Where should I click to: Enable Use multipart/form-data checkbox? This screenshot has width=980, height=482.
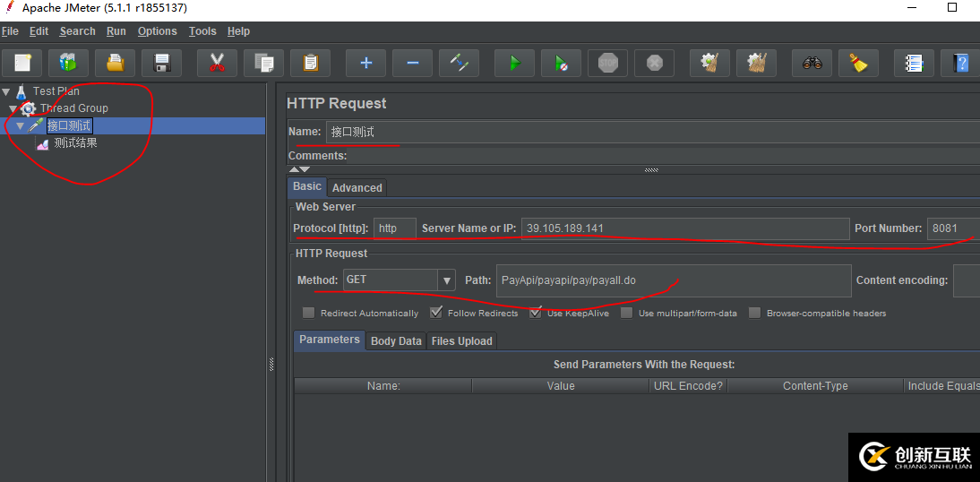(626, 313)
